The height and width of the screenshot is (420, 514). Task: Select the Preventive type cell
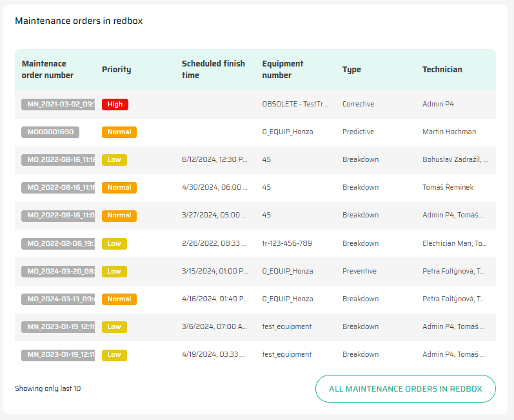point(359,271)
